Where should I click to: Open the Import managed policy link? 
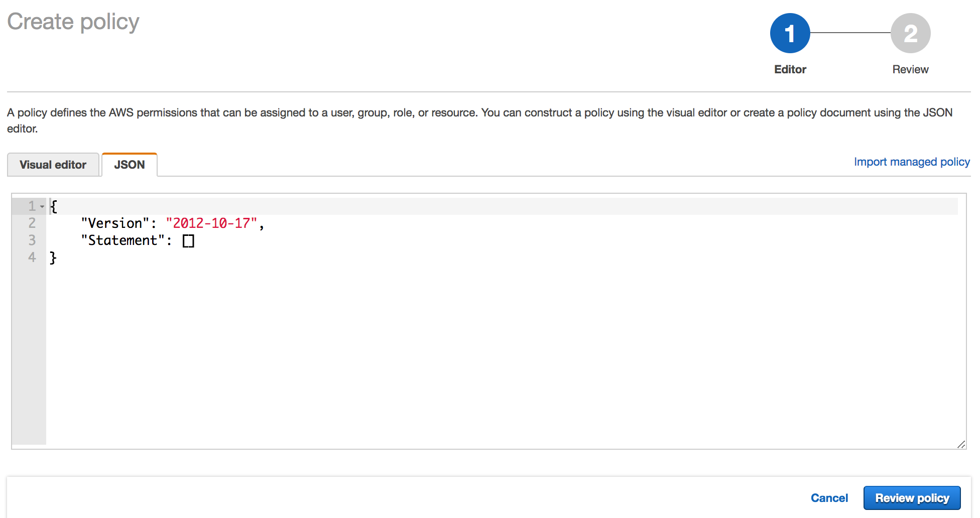pos(912,162)
